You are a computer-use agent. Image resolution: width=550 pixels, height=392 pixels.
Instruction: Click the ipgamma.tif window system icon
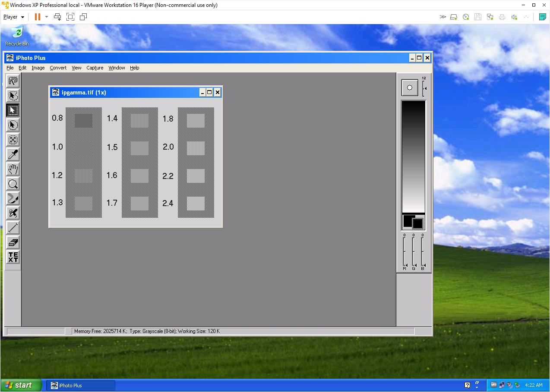(55, 92)
